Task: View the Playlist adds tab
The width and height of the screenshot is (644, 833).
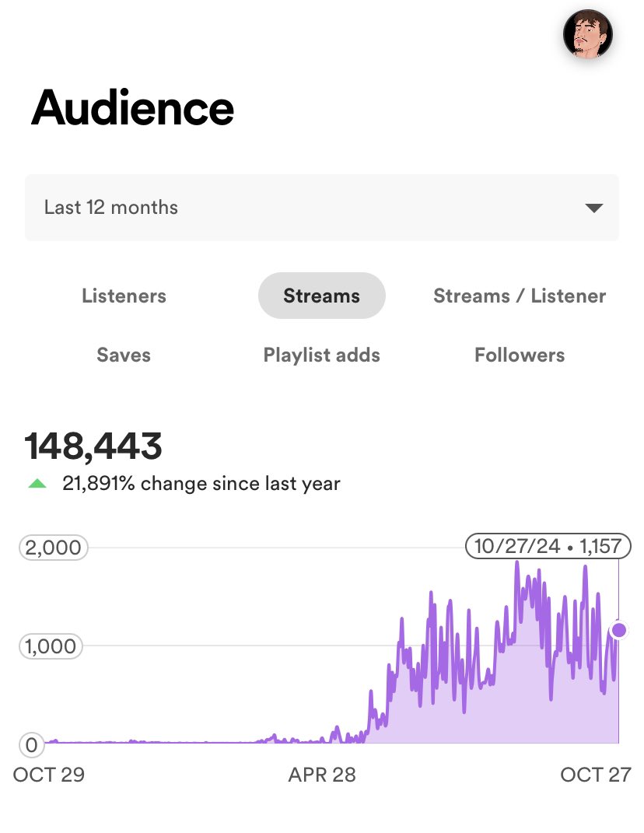Action: (x=321, y=355)
